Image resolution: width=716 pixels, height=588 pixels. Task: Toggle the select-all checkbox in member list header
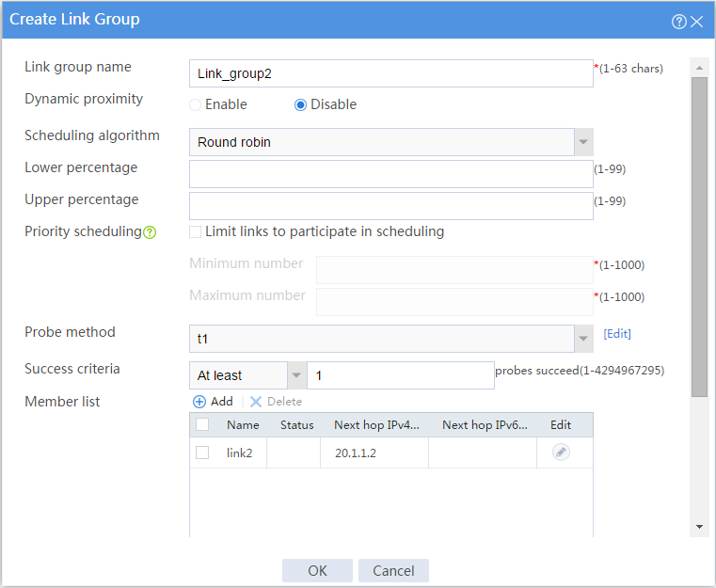pyautogui.click(x=202, y=424)
